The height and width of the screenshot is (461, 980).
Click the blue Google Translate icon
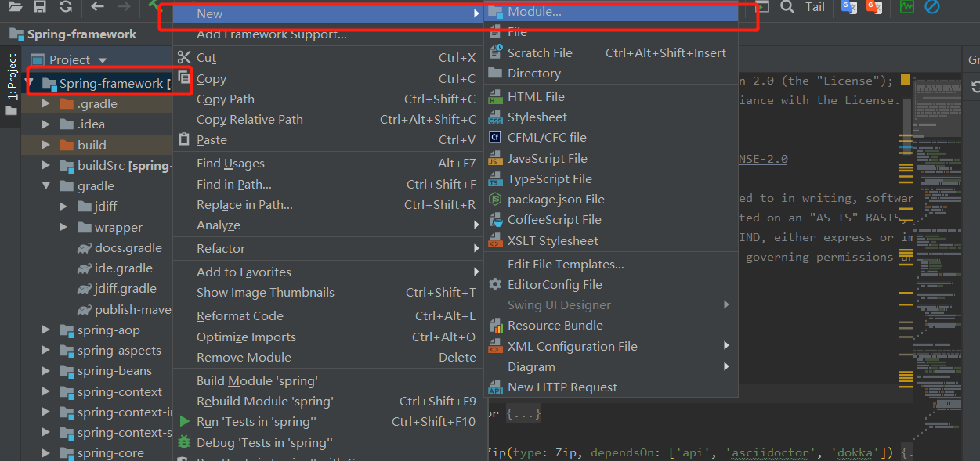coord(848,6)
